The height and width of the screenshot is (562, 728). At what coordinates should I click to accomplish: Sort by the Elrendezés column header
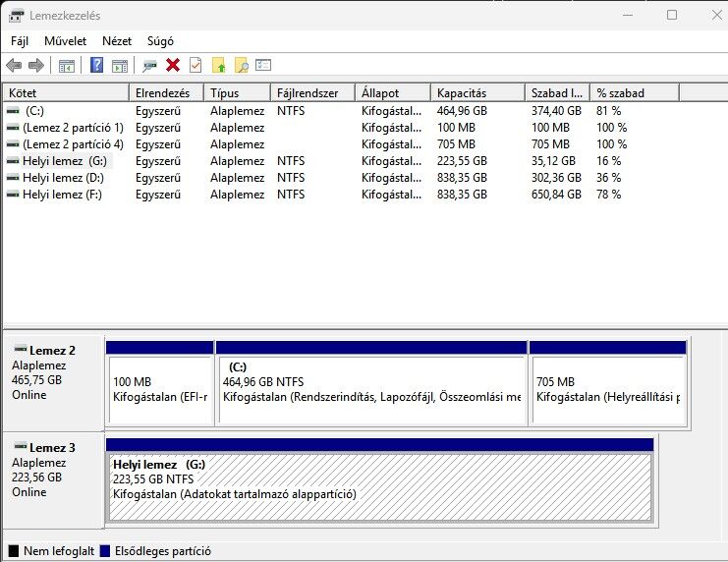point(166,93)
